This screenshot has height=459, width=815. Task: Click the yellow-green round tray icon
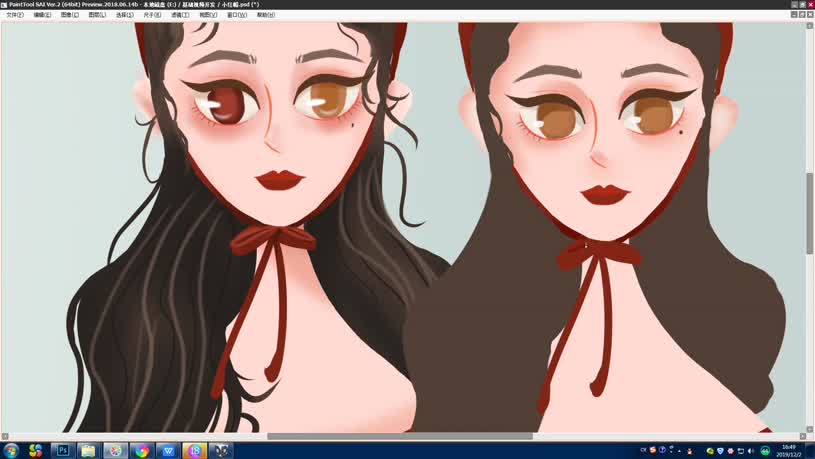point(710,451)
